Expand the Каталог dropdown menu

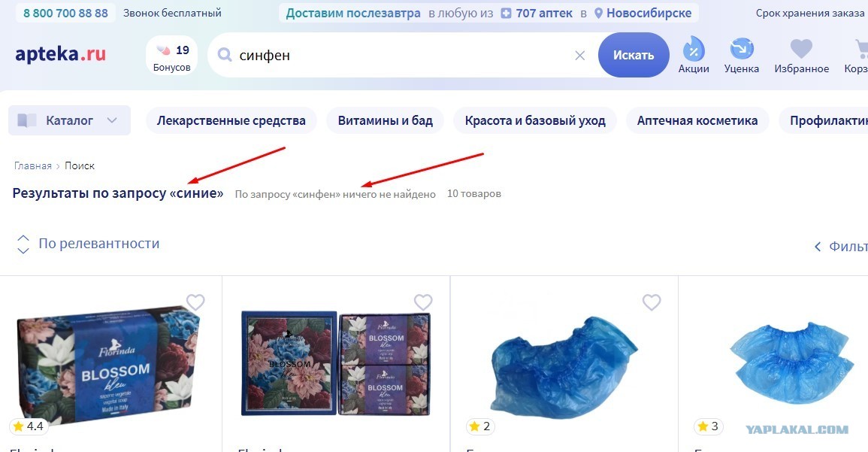[x=69, y=120]
